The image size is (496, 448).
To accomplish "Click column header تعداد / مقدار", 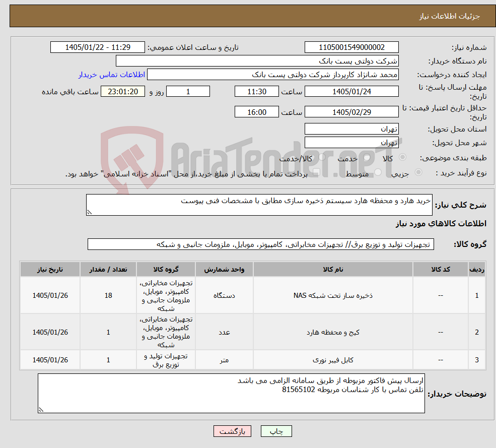I will pyautogui.click(x=108, y=269).
